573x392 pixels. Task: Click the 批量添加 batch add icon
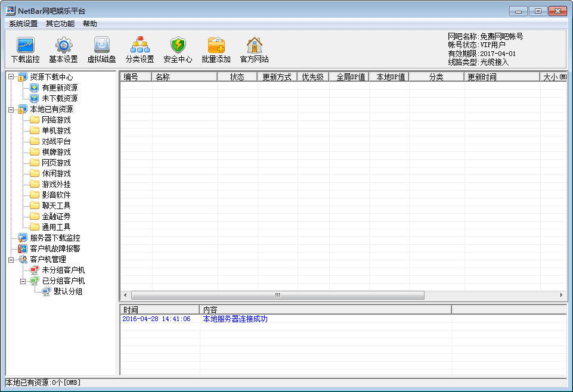pyautogui.click(x=216, y=50)
